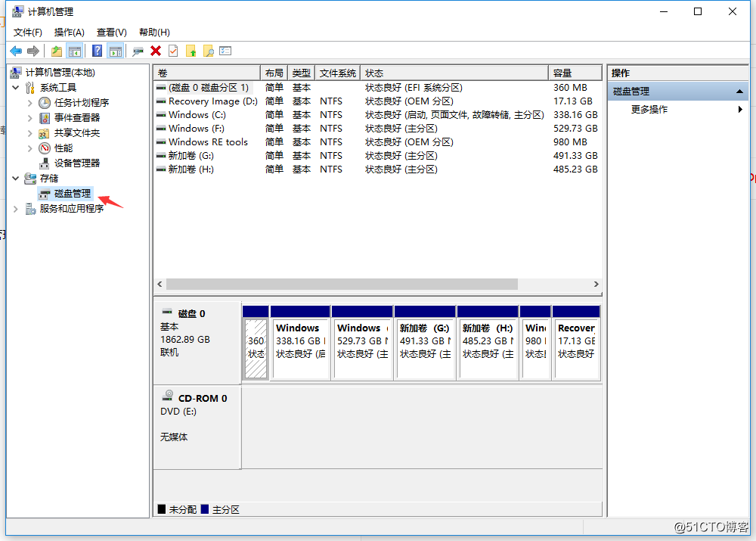
Task: Select 设备管理器 in the tree
Action: pyautogui.click(x=77, y=163)
